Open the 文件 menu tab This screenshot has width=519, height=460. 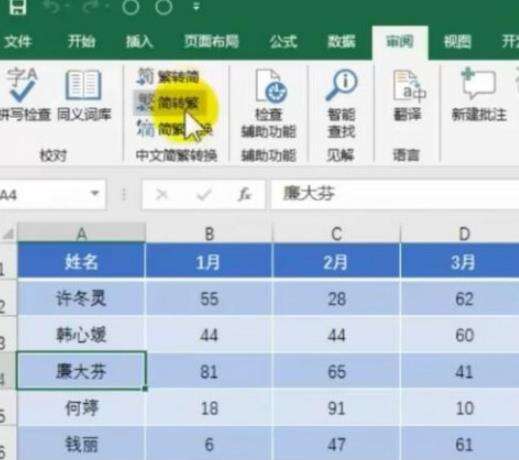click(17, 42)
